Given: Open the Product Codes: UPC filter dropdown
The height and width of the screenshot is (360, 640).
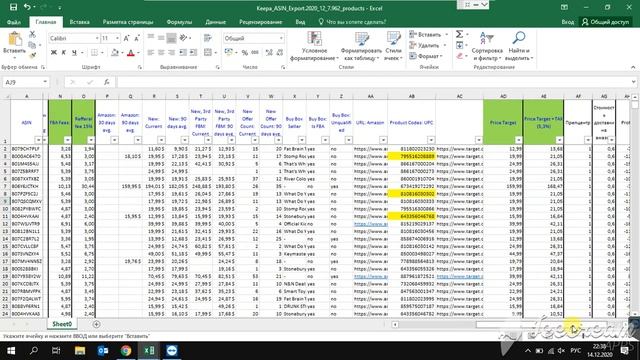Looking at the screenshot, I should point(431,140).
